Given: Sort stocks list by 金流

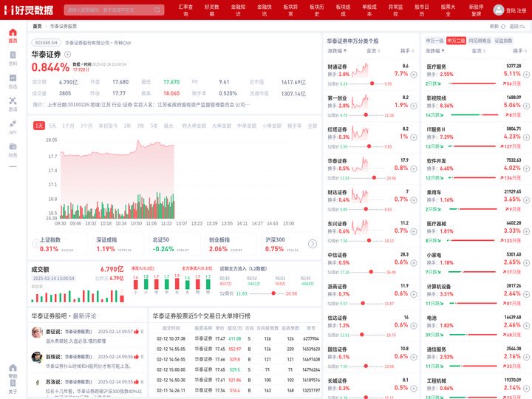Looking at the screenshot, I should click(x=373, y=51).
